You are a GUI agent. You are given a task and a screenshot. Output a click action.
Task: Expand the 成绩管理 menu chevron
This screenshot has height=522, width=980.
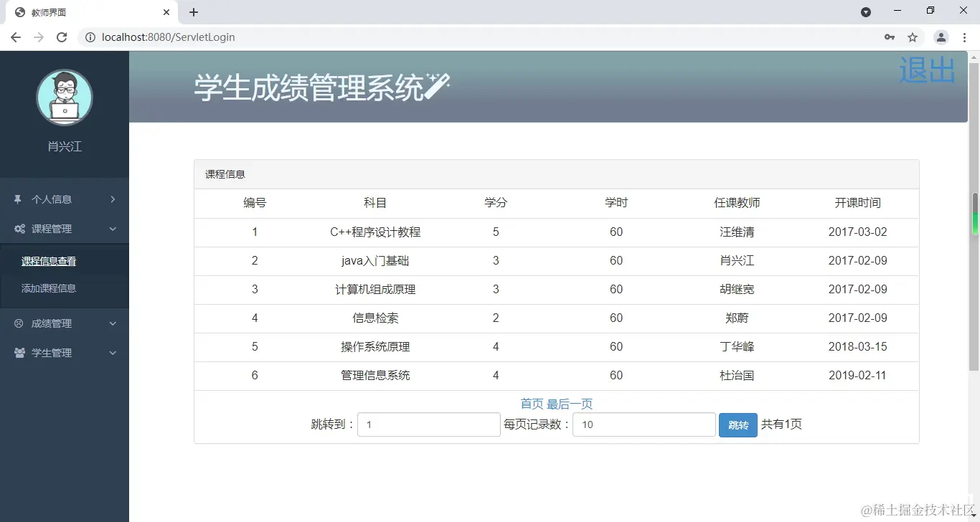pyautogui.click(x=113, y=323)
